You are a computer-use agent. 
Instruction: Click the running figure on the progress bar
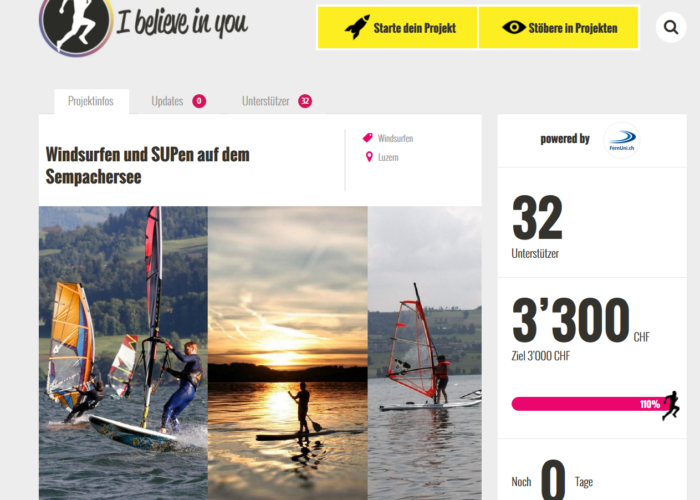(671, 405)
